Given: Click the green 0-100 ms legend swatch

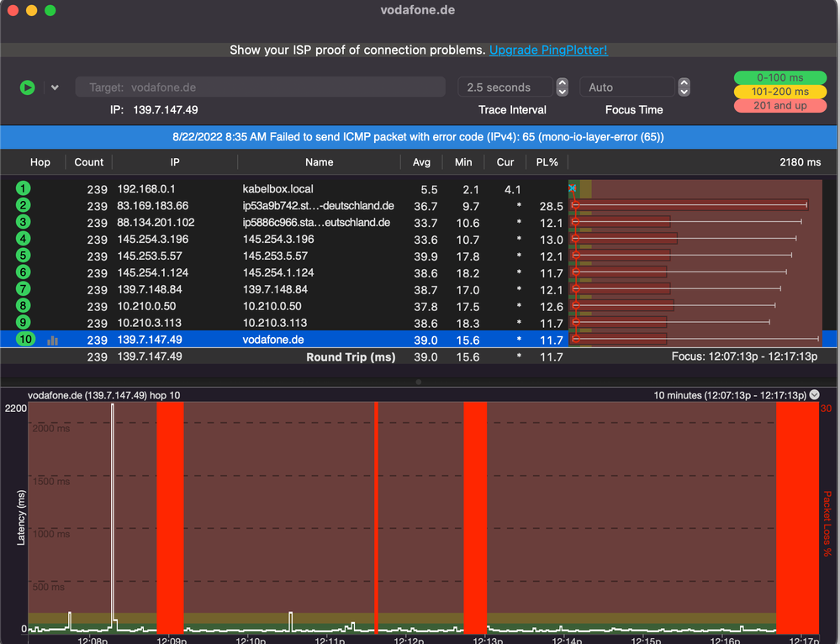Looking at the screenshot, I should tap(780, 77).
